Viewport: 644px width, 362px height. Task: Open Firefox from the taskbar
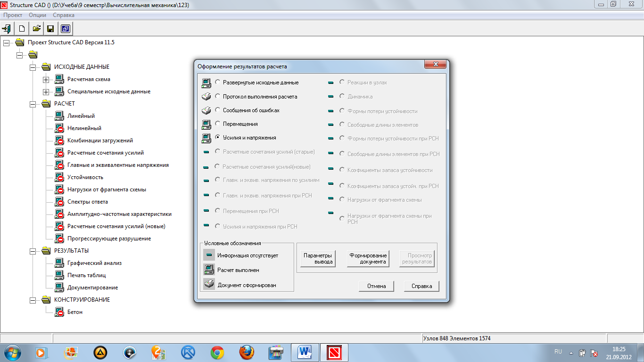247,353
